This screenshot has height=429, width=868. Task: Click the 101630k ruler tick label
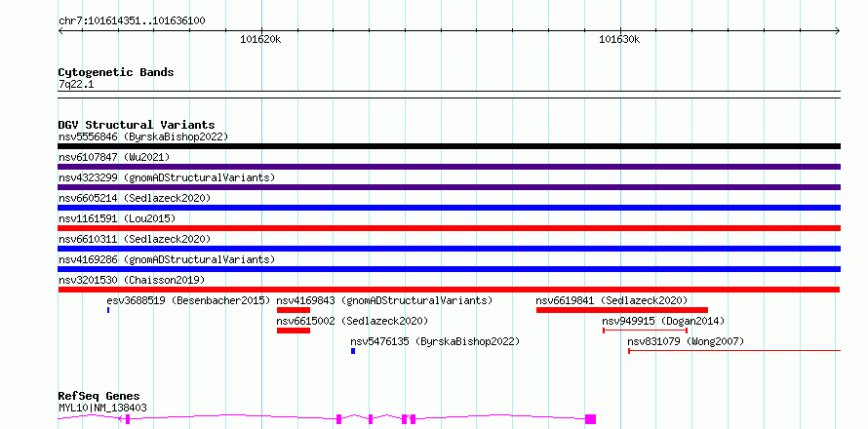619,40
